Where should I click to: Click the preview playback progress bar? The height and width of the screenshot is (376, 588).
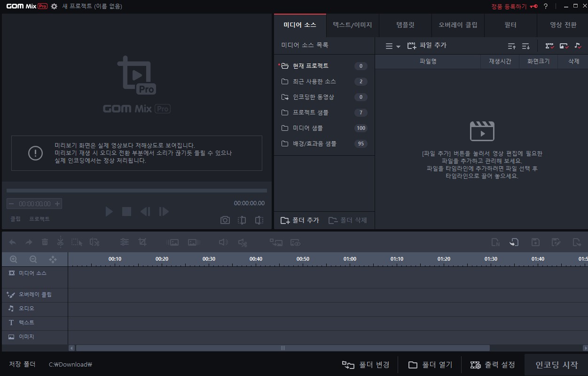pyautogui.click(x=137, y=191)
